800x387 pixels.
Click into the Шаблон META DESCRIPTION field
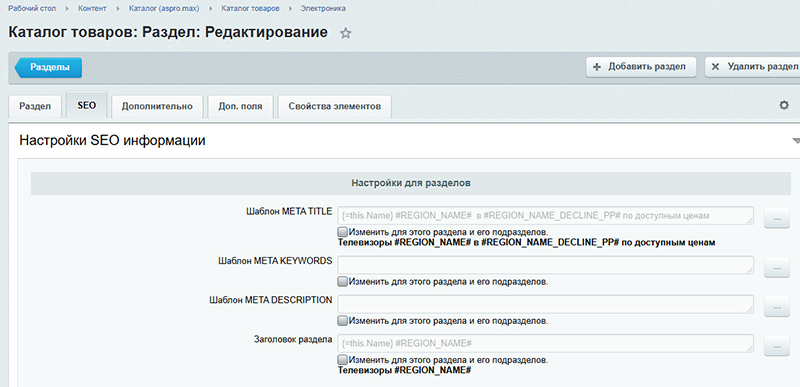click(545, 304)
